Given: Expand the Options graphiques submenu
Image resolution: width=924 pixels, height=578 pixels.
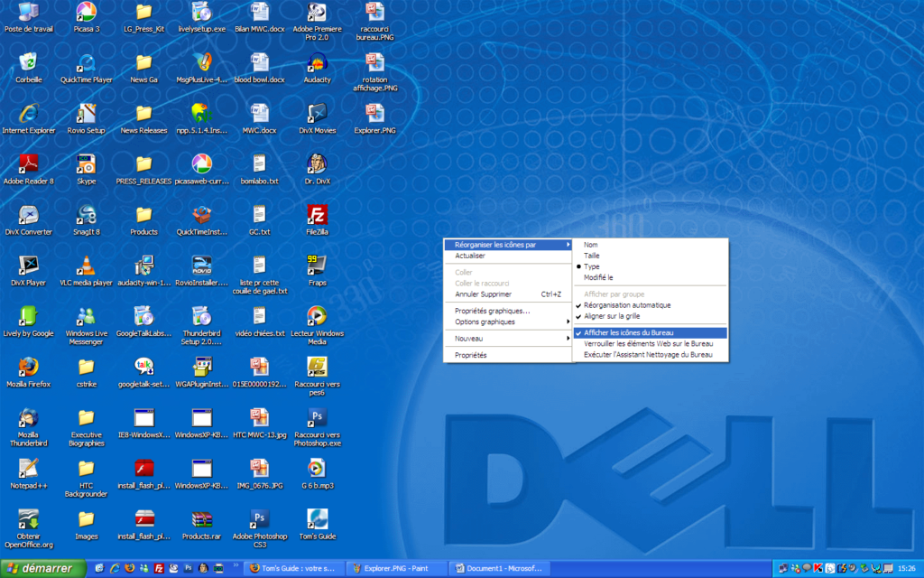Looking at the screenshot, I should click(508, 322).
